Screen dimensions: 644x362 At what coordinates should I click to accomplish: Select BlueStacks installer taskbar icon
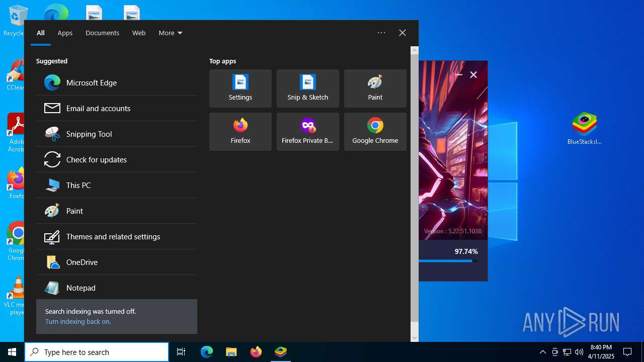[x=281, y=352]
